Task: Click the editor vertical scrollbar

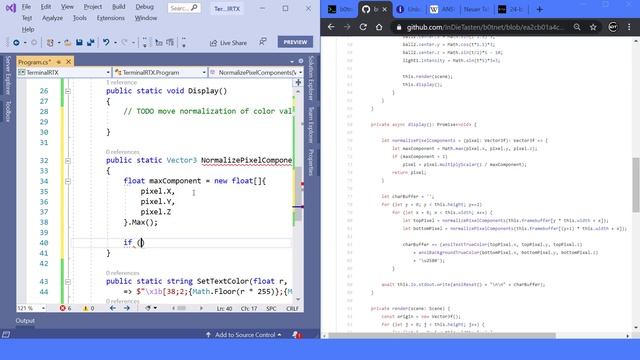Action: [298, 194]
